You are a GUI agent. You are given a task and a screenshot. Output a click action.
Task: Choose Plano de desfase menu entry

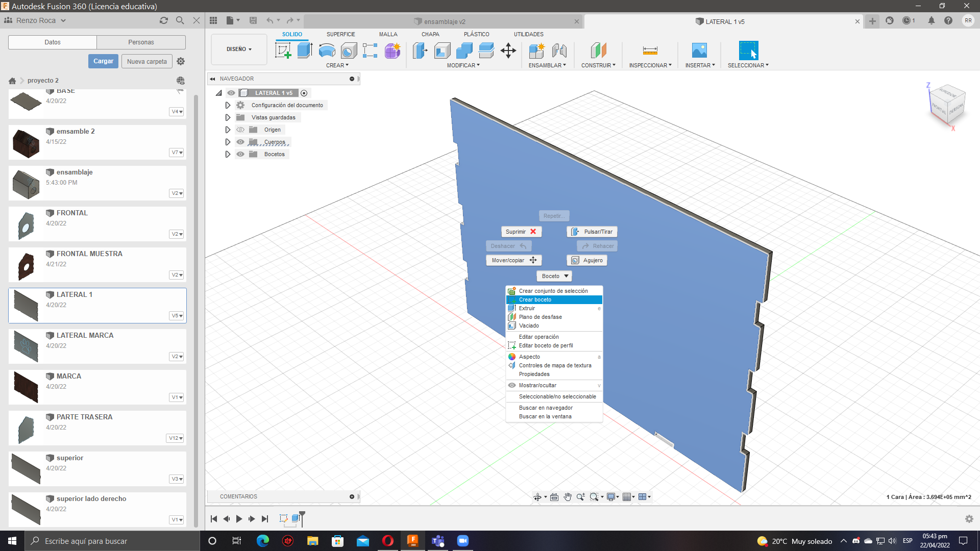(554, 317)
